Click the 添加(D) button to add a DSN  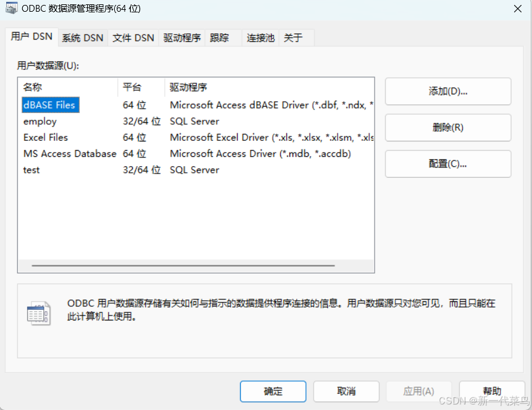click(447, 91)
